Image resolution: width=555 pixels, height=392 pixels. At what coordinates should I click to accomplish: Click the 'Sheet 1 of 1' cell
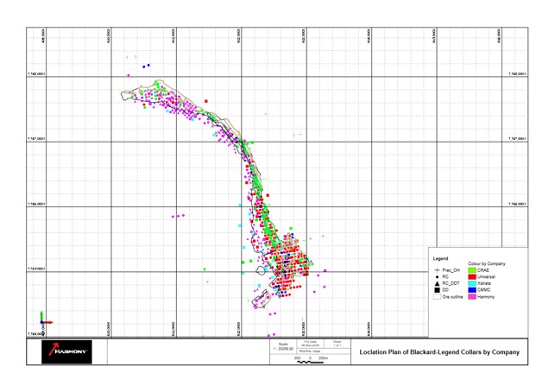point(337,344)
